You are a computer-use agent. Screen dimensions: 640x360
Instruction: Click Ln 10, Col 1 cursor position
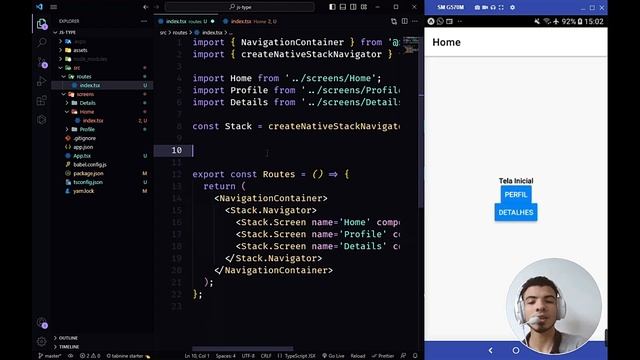197,356
